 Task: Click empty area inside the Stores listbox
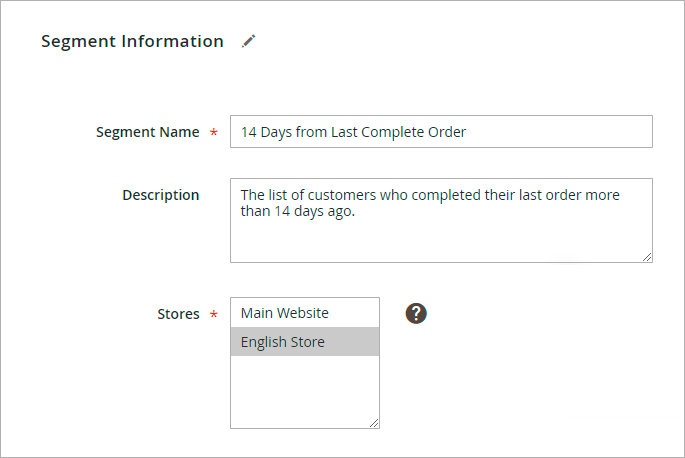click(x=304, y=392)
